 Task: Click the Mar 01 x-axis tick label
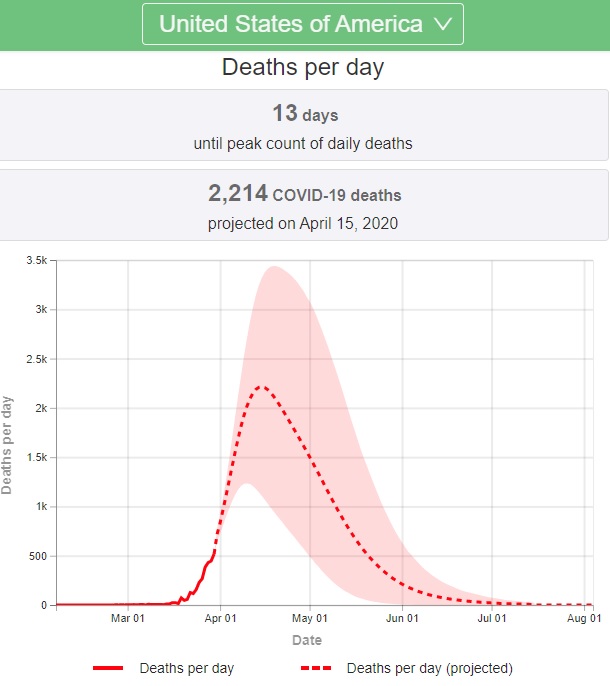pyautogui.click(x=128, y=620)
